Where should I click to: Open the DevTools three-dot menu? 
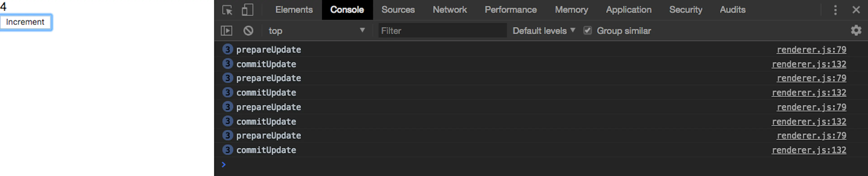pos(835,10)
